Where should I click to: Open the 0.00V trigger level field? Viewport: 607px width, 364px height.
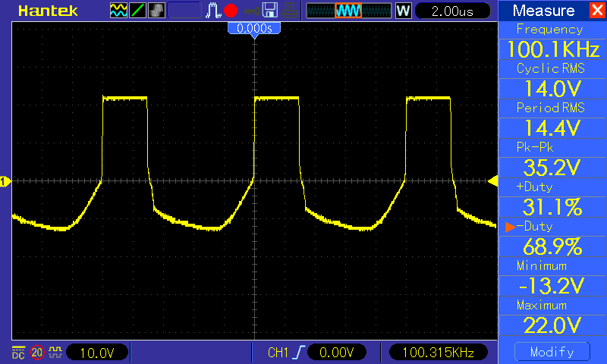tap(336, 352)
